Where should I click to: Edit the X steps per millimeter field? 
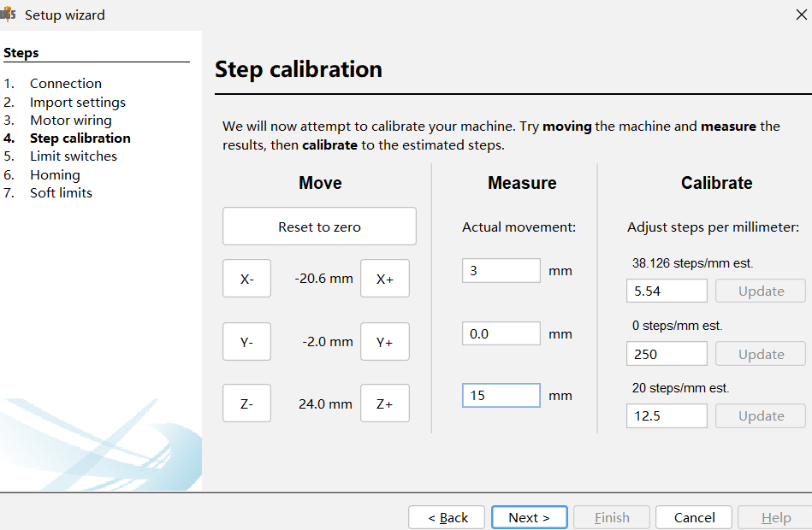pyautogui.click(x=667, y=291)
